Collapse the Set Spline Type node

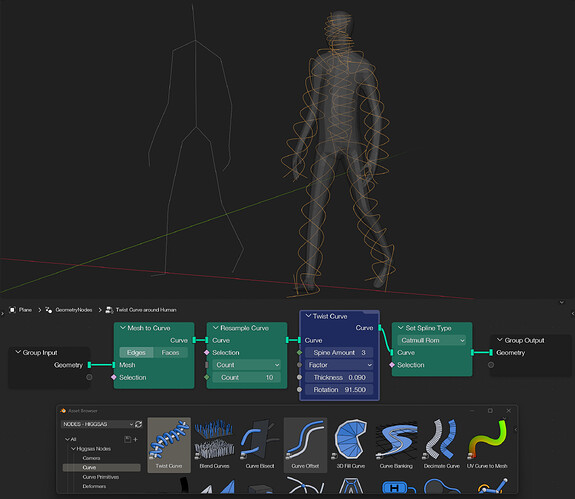[401, 328]
